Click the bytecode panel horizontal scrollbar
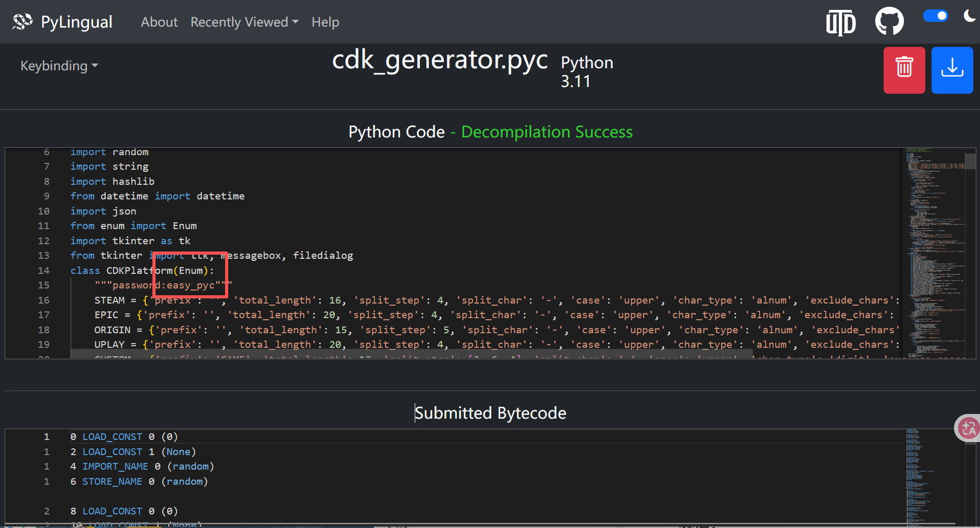The image size is (980, 528). point(479,523)
